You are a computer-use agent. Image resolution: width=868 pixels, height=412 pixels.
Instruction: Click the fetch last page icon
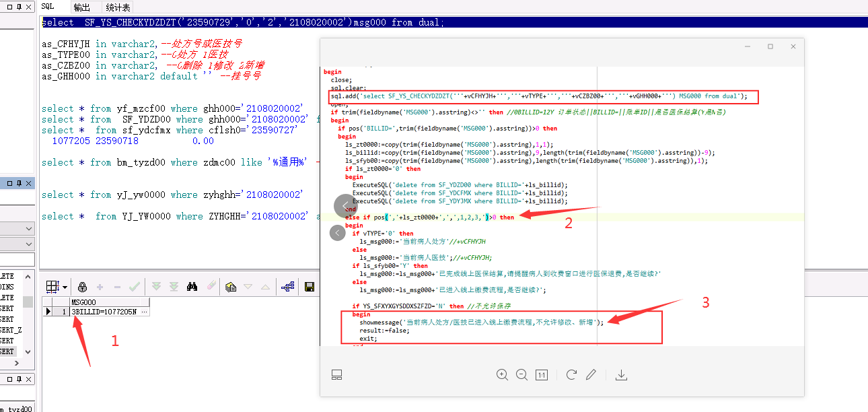coord(174,287)
